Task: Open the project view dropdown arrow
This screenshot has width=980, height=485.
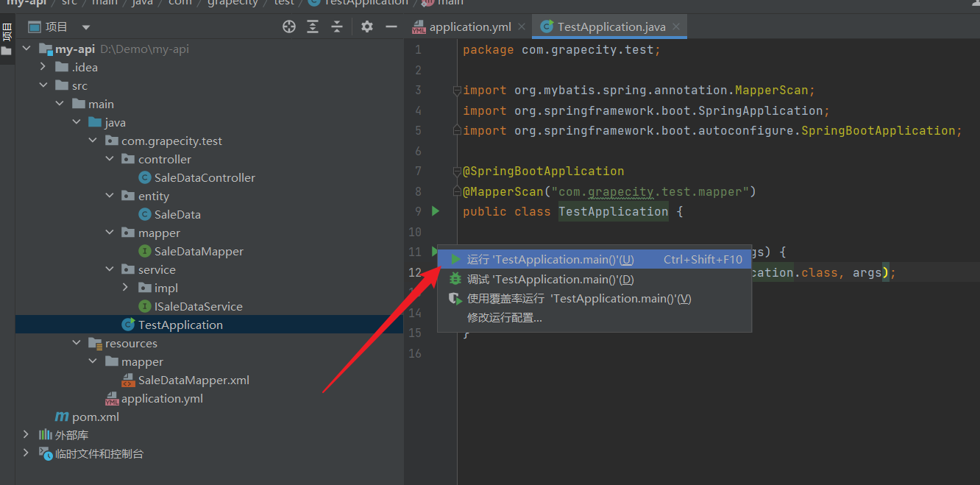Action: (x=86, y=27)
